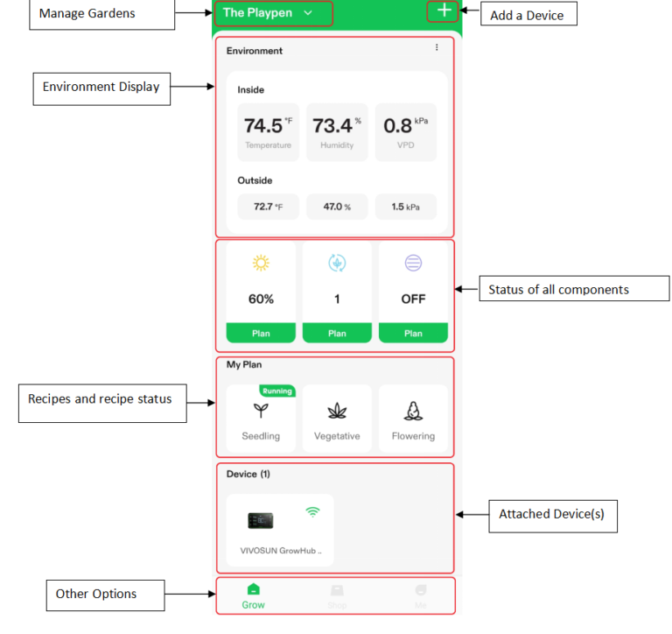672x634 pixels.
Task: Tap the inside Humidity 73.4% tile
Action: pyautogui.click(x=337, y=132)
